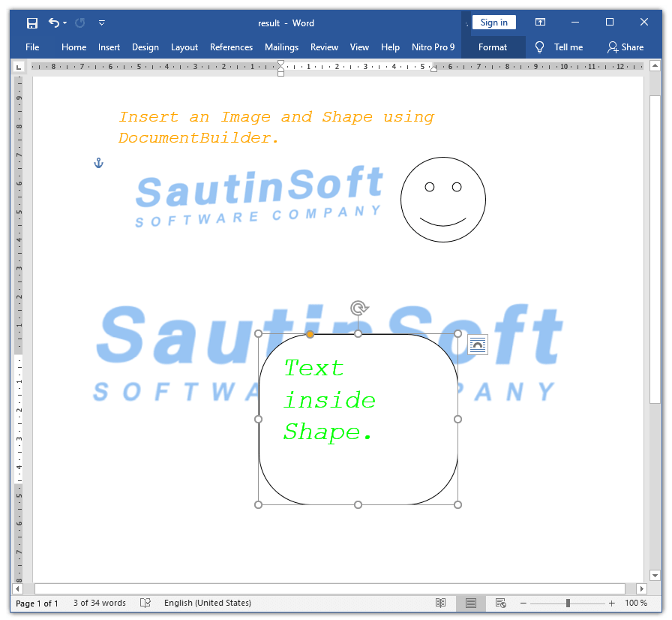Toggle Print Layout view in status bar

click(472, 603)
